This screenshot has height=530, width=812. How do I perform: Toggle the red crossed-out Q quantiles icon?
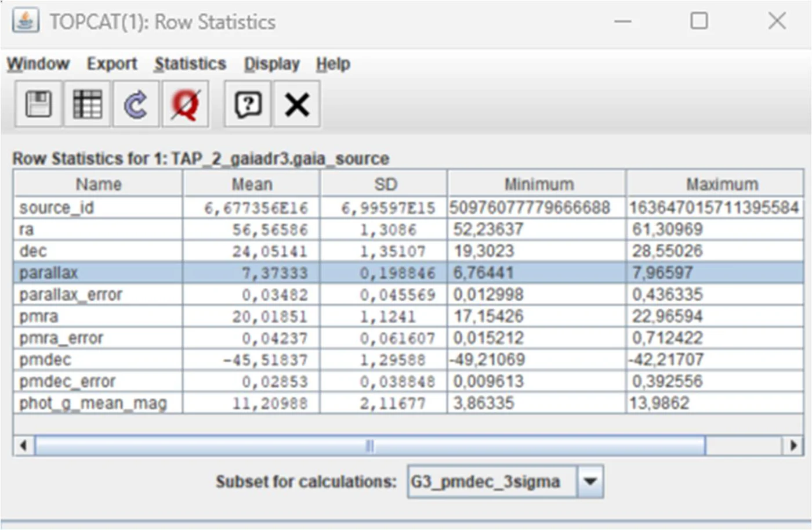point(185,104)
